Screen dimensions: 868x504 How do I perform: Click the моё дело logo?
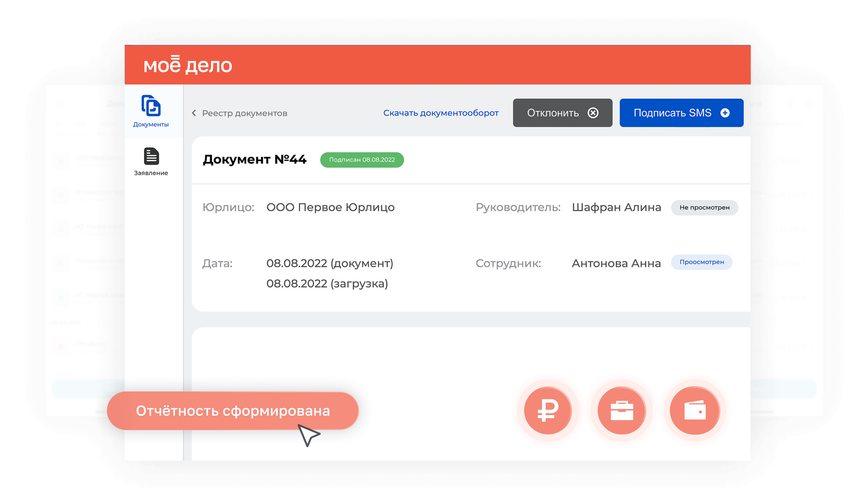point(188,65)
